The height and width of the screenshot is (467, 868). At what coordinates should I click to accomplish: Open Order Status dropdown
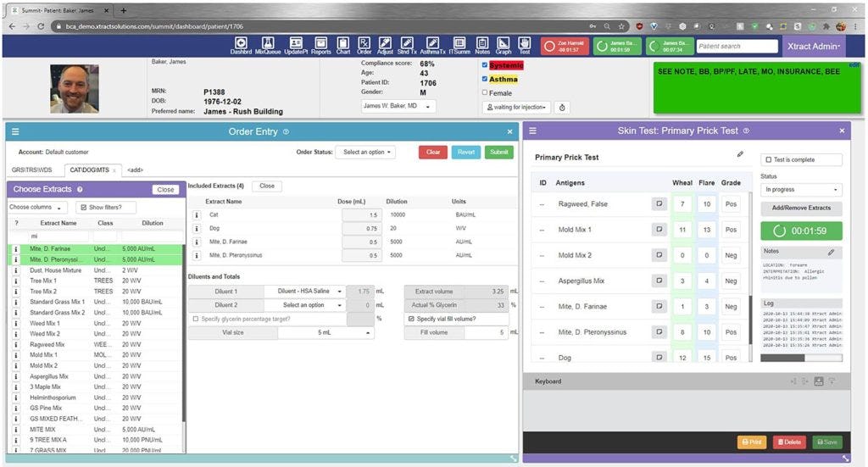[365, 153]
